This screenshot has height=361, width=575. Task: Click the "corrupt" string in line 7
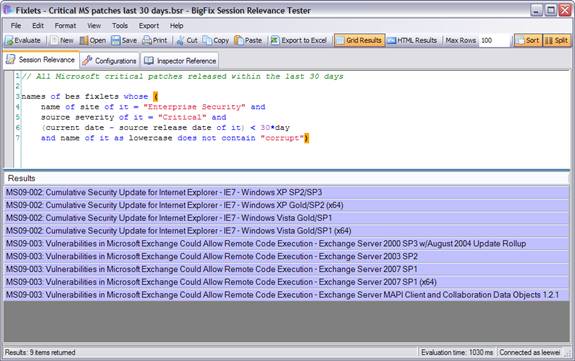[282, 138]
